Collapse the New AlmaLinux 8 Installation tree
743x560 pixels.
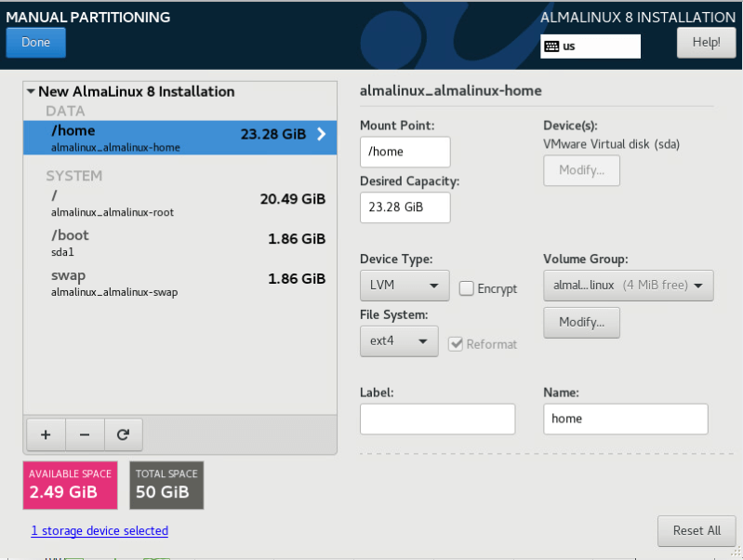click(31, 91)
